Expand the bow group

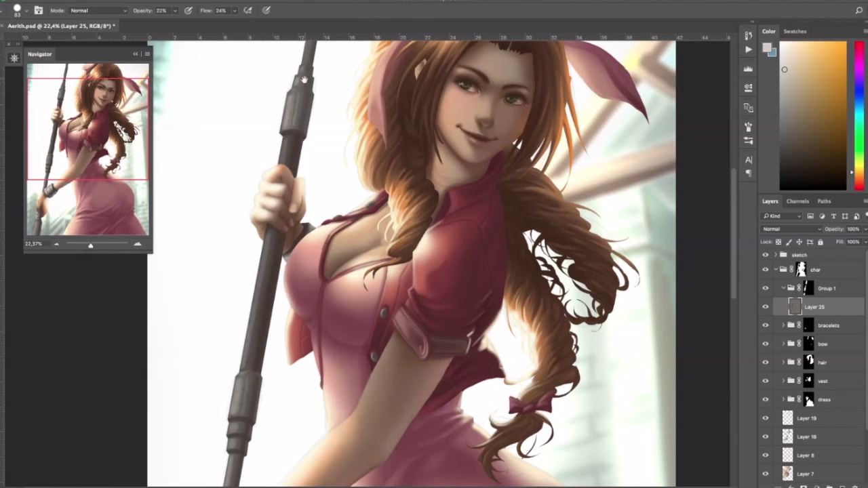coord(783,344)
